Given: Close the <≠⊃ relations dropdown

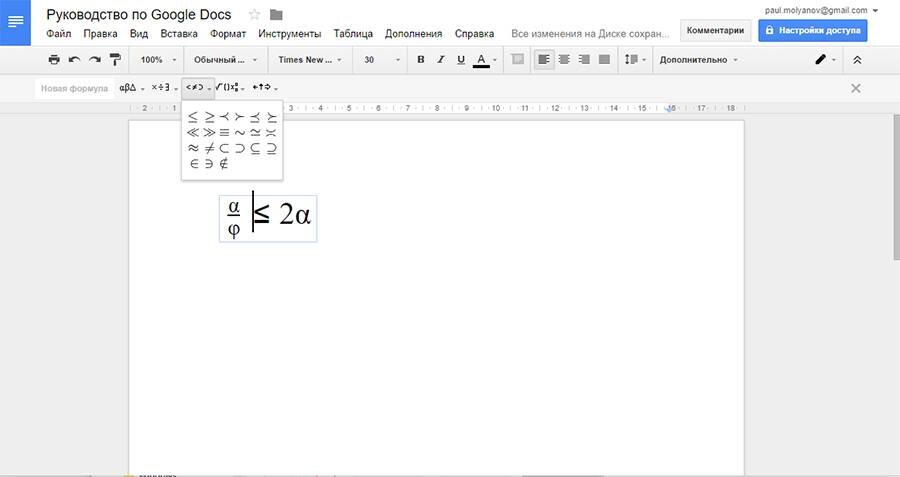Looking at the screenshot, I should 198,88.
